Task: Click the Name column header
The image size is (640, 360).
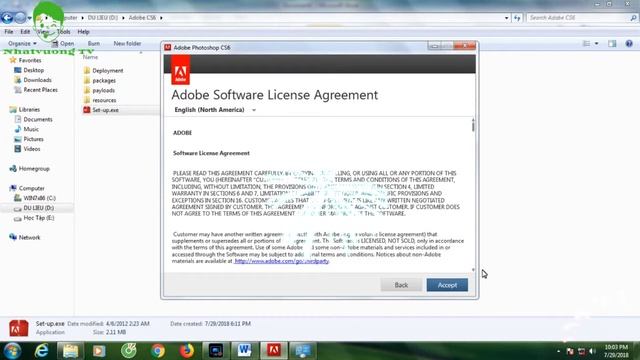Action: pos(91,57)
